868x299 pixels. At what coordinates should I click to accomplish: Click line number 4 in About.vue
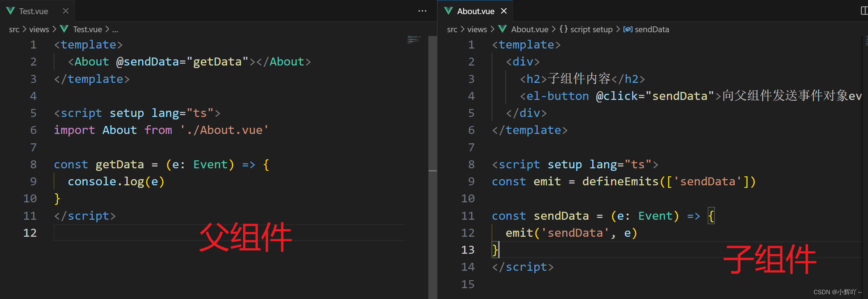click(471, 96)
